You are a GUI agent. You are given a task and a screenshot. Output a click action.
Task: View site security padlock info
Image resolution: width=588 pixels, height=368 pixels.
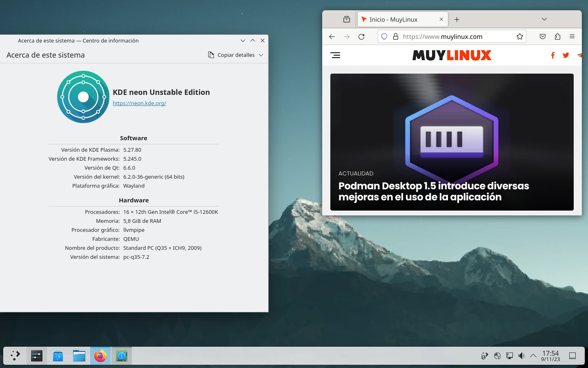pyautogui.click(x=395, y=36)
